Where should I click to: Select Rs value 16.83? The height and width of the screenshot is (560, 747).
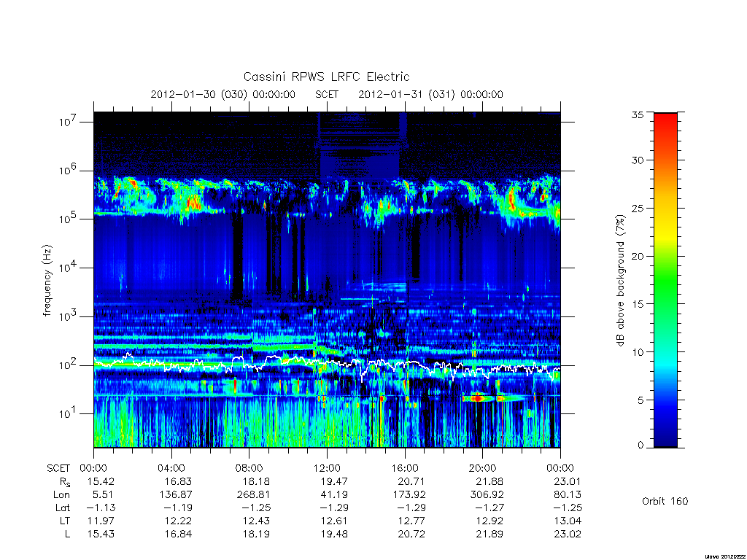pyautogui.click(x=178, y=481)
